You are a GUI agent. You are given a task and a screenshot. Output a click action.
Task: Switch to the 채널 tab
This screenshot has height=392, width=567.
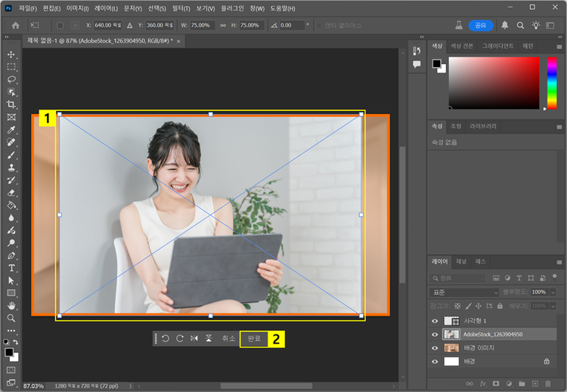tap(460, 261)
